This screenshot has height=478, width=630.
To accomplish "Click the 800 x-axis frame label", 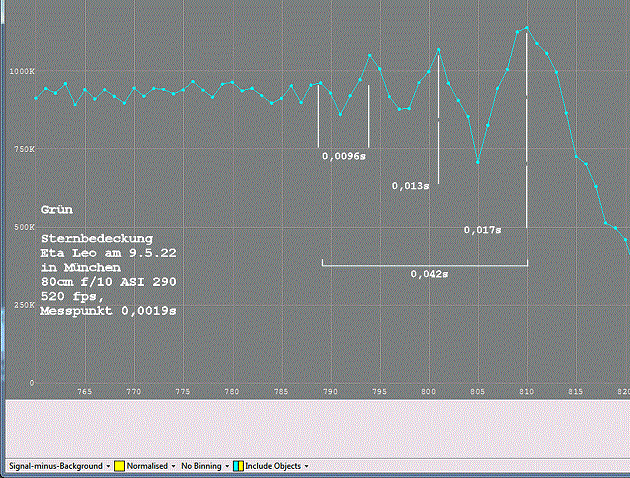I will point(428,391).
